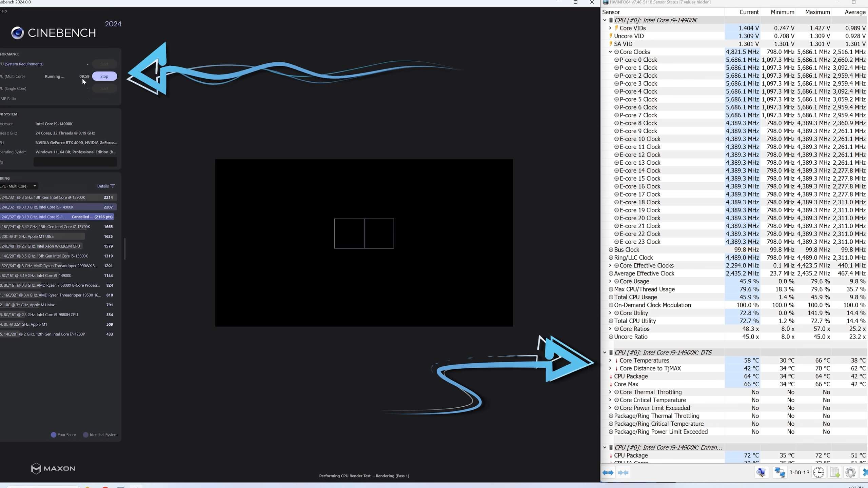Select the Cancelled (2156 pts) ranking entry

coord(57,217)
